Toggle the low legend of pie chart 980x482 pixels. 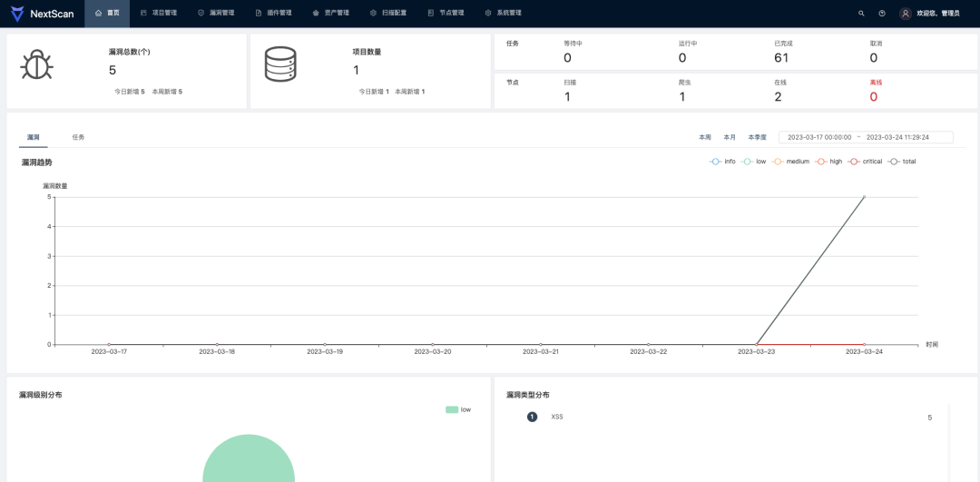[458, 409]
